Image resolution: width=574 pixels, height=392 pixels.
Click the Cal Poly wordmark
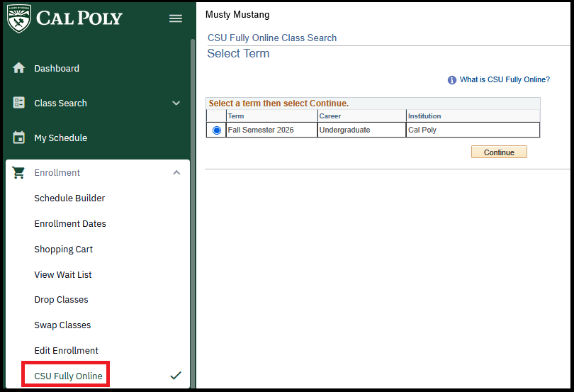[x=79, y=18]
